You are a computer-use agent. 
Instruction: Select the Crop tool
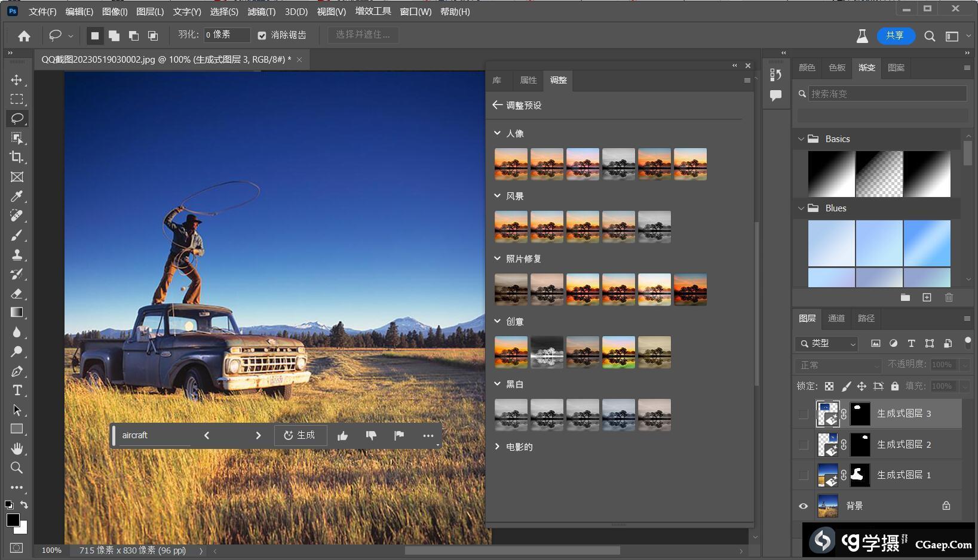[17, 157]
